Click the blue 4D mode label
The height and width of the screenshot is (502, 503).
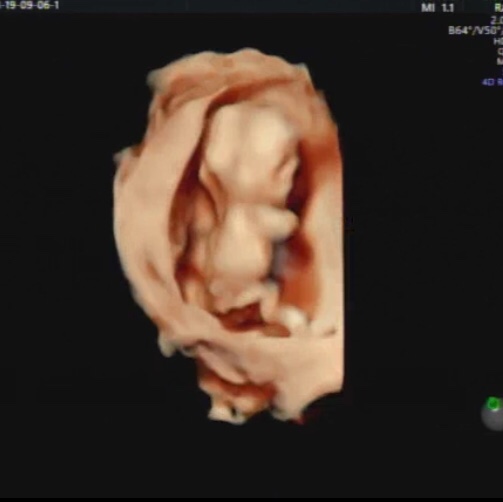click(x=492, y=82)
